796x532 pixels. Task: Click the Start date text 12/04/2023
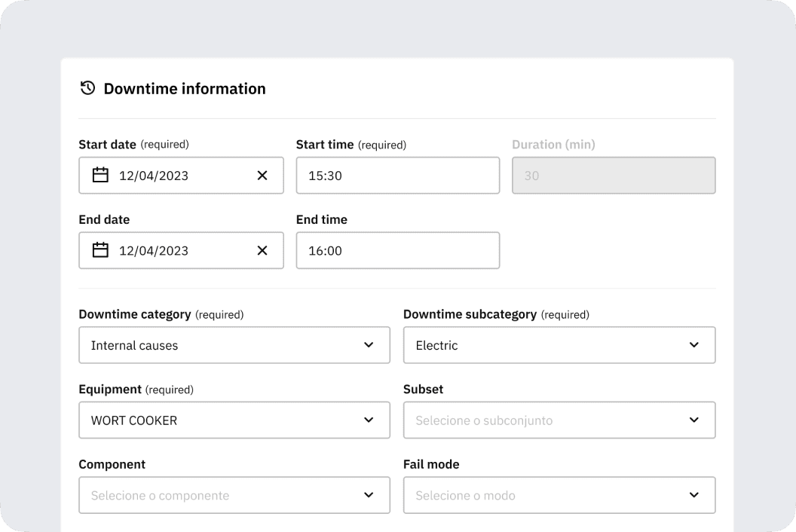[154, 176]
